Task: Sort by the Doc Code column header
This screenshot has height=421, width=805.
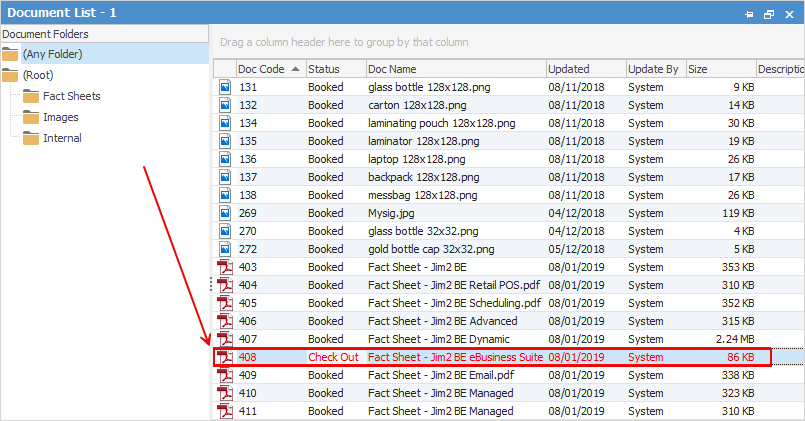Action: (x=271, y=69)
